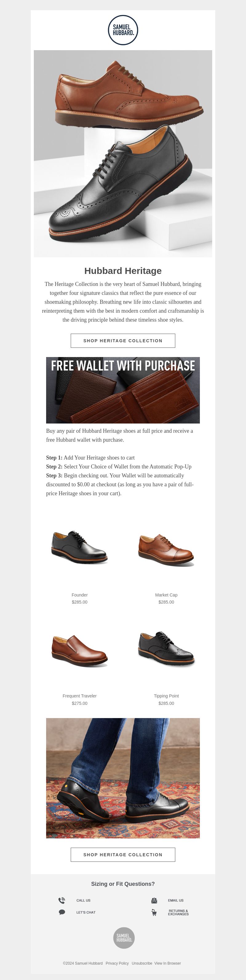
Task: Click the bottom Shop Heritage Collection button
Action: [123, 854]
